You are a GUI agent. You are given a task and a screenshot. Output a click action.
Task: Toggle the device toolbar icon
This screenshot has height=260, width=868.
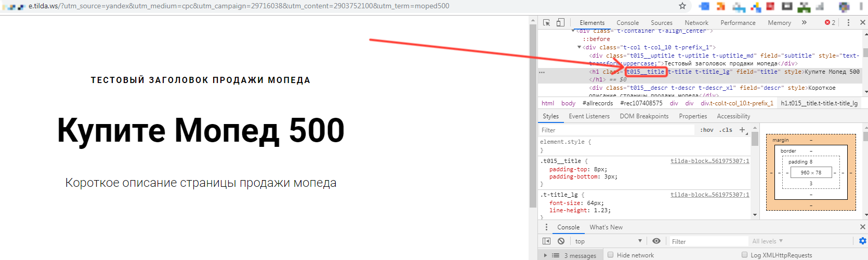click(x=560, y=23)
